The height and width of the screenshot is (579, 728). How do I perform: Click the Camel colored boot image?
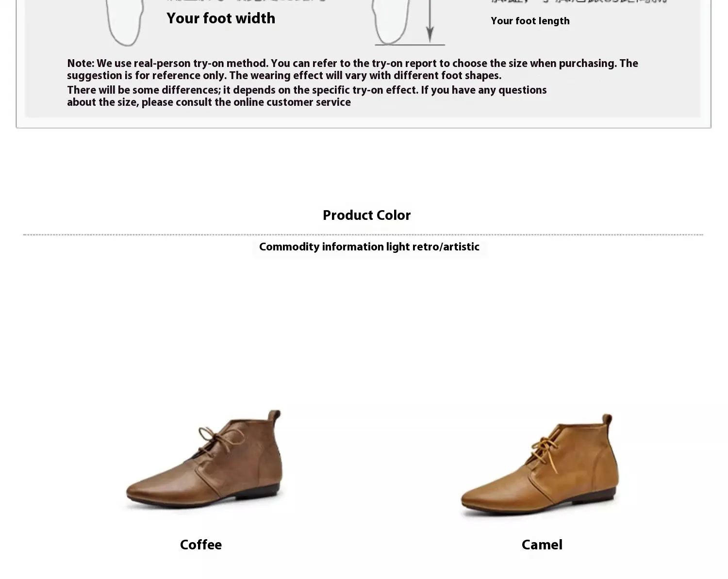(540, 465)
